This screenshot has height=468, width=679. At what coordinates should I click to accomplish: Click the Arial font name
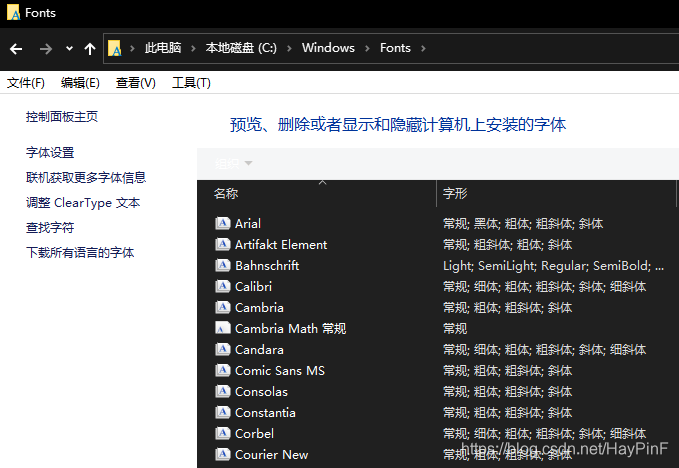tap(248, 223)
